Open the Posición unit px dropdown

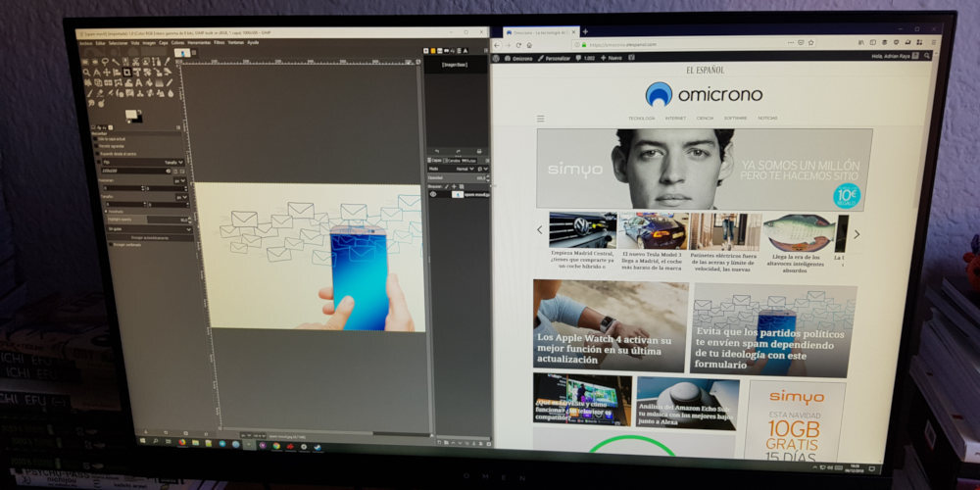[x=180, y=180]
